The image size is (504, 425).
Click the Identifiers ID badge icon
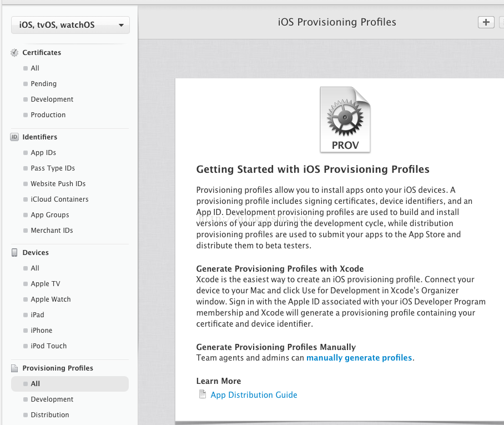14,137
